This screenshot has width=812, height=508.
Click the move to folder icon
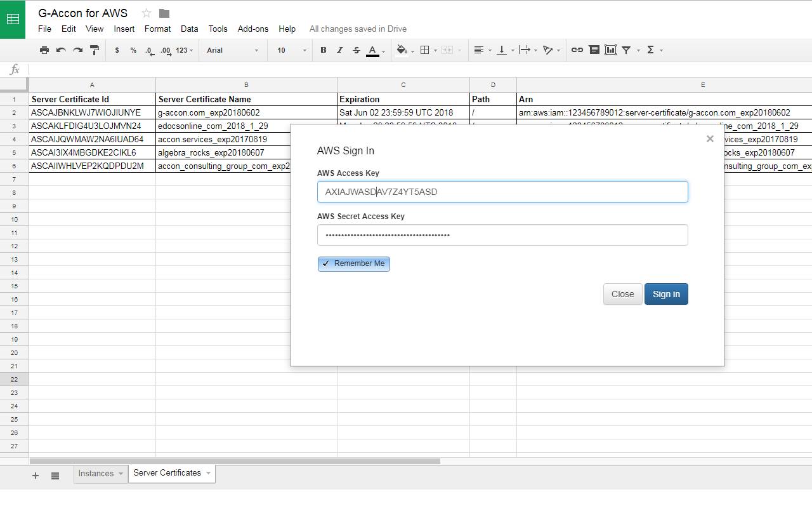164,13
